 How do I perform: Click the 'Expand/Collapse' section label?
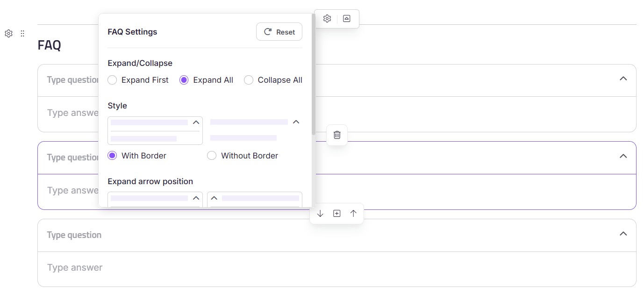[x=140, y=63]
